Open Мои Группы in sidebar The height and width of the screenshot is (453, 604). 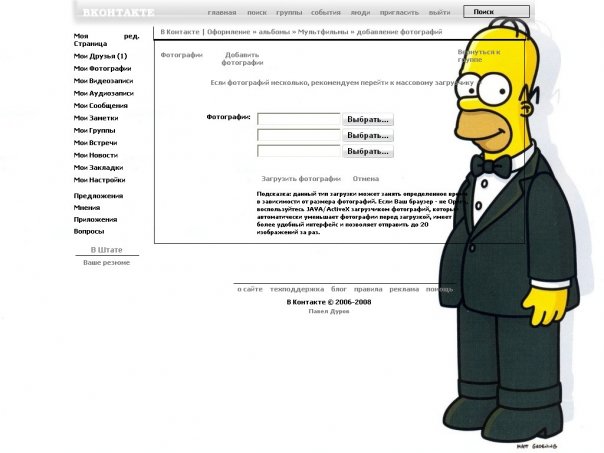point(94,130)
